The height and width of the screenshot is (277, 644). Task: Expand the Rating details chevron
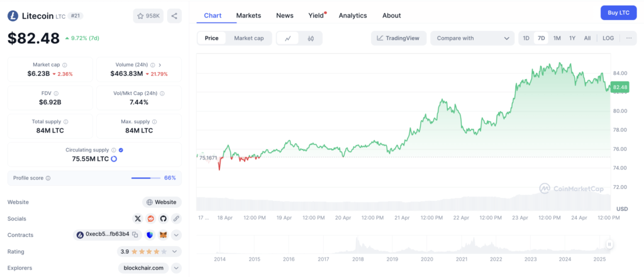(x=175, y=251)
